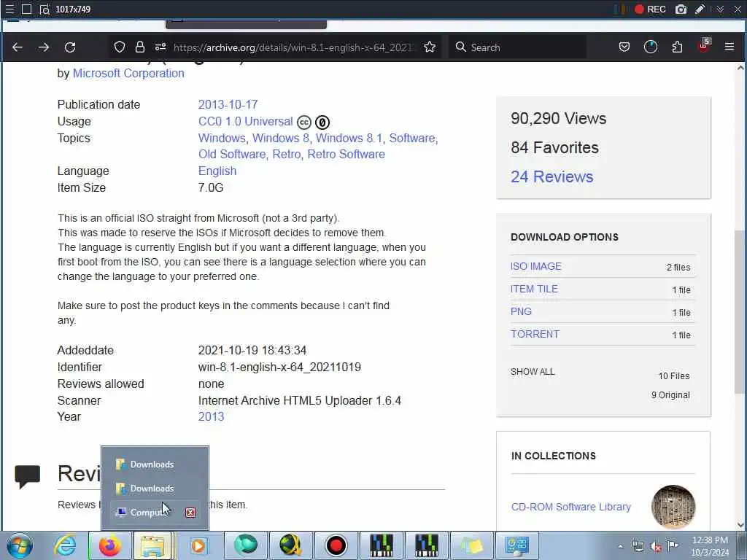Show hidden tray icons arrow
Image resolution: width=747 pixels, height=560 pixels.
coord(620,547)
